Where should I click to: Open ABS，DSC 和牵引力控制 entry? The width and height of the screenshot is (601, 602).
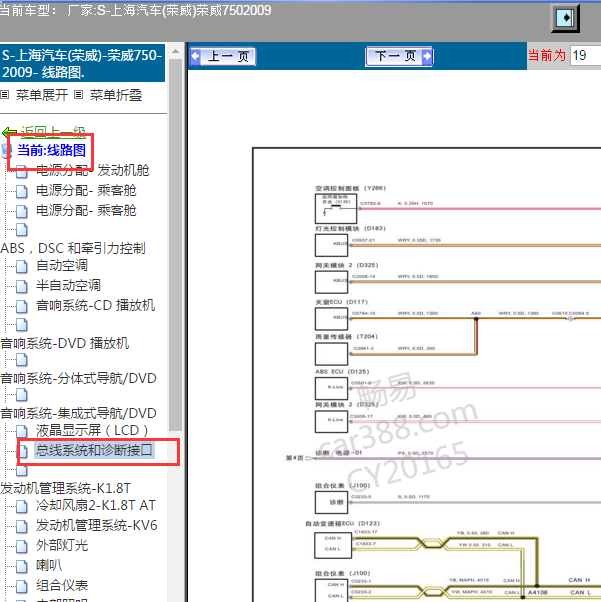pyautogui.click(x=73, y=248)
